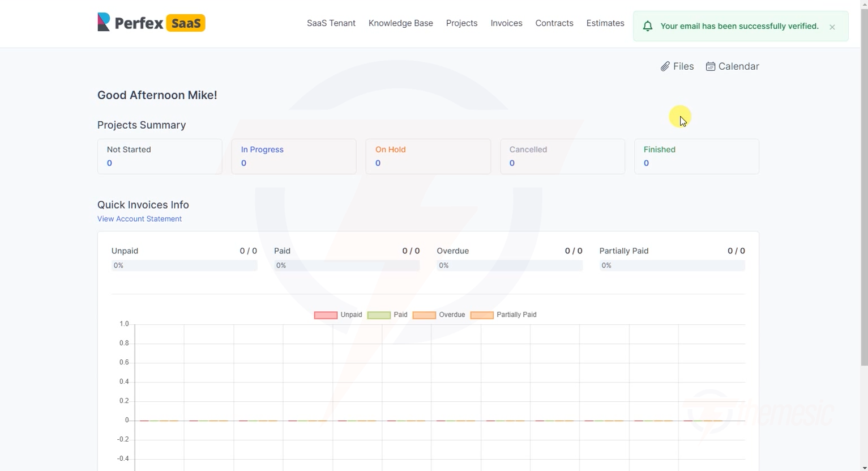Navigate to Invoices

[x=506, y=23]
